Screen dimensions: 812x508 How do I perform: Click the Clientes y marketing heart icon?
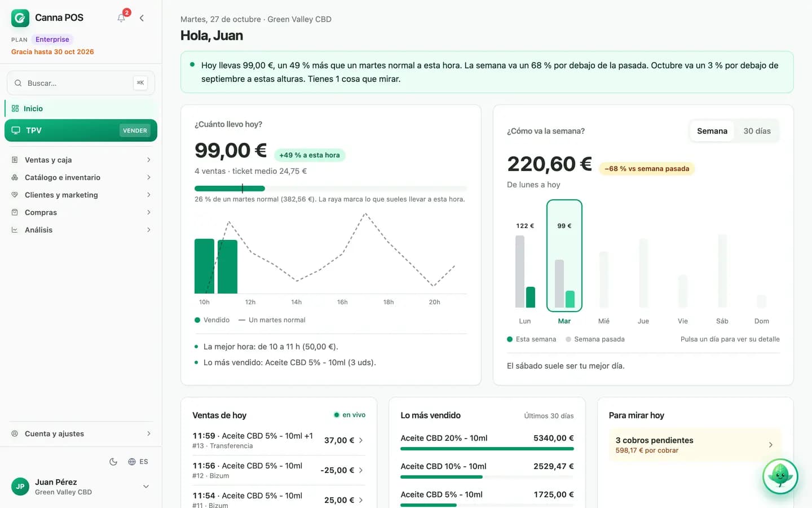15,195
